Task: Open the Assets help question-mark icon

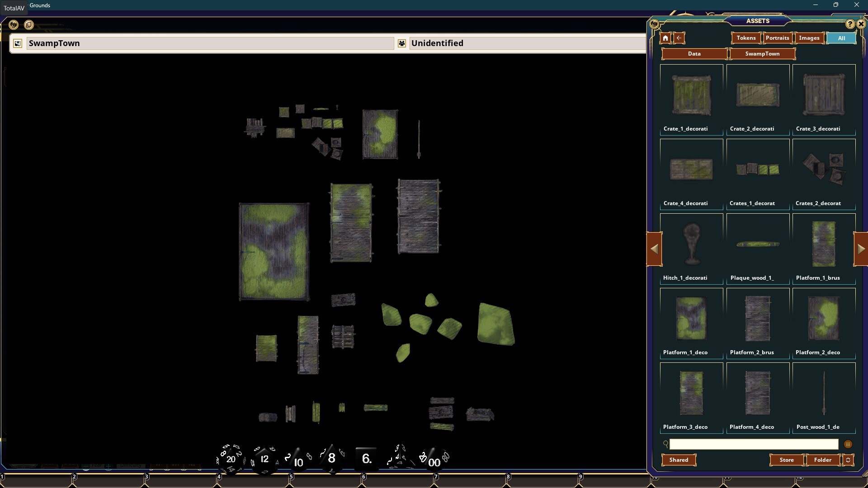Action: [x=850, y=24]
